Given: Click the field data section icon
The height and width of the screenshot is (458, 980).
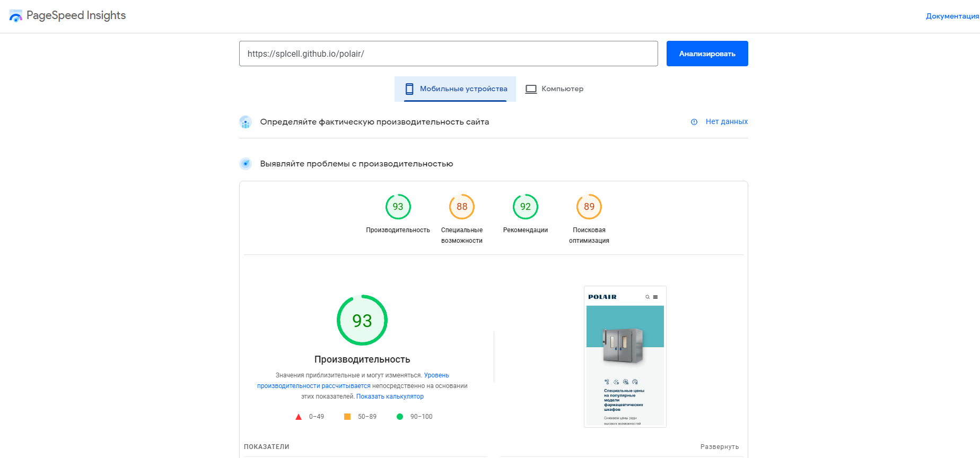Looking at the screenshot, I should click(246, 122).
